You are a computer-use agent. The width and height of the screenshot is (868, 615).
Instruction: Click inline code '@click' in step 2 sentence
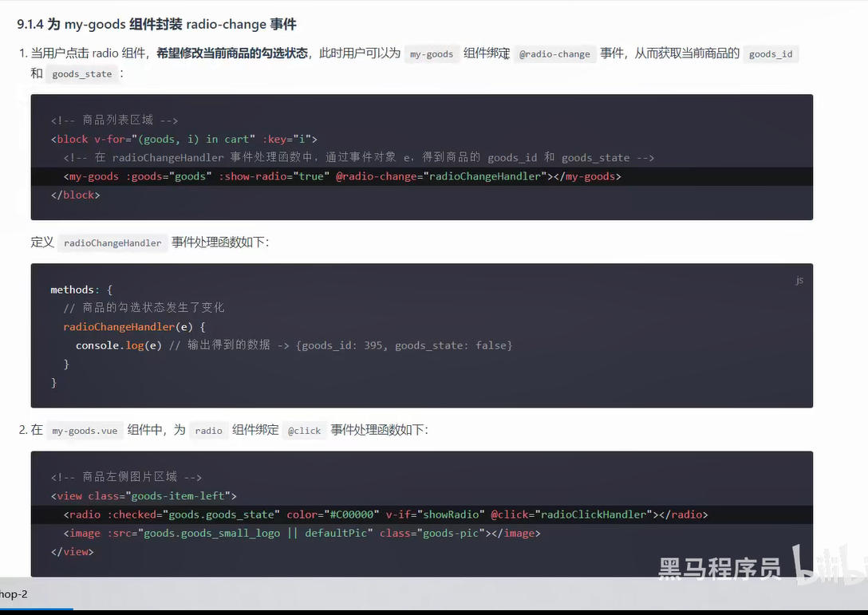[x=304, y=431]
